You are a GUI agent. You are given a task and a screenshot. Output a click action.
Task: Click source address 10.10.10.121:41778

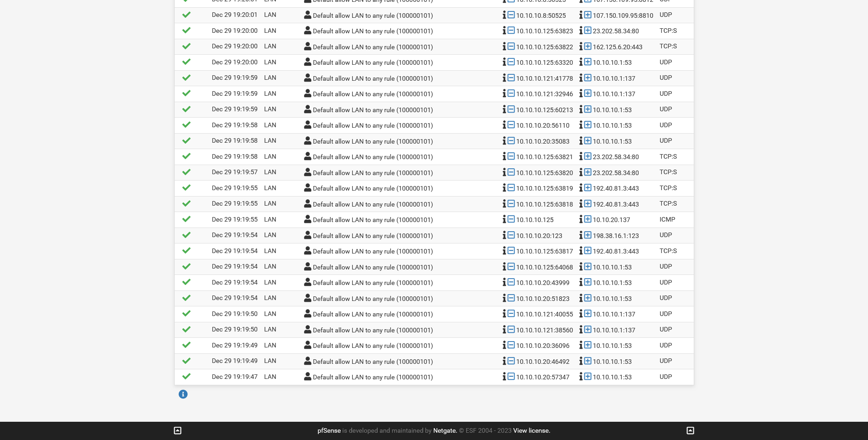point(545,78)
